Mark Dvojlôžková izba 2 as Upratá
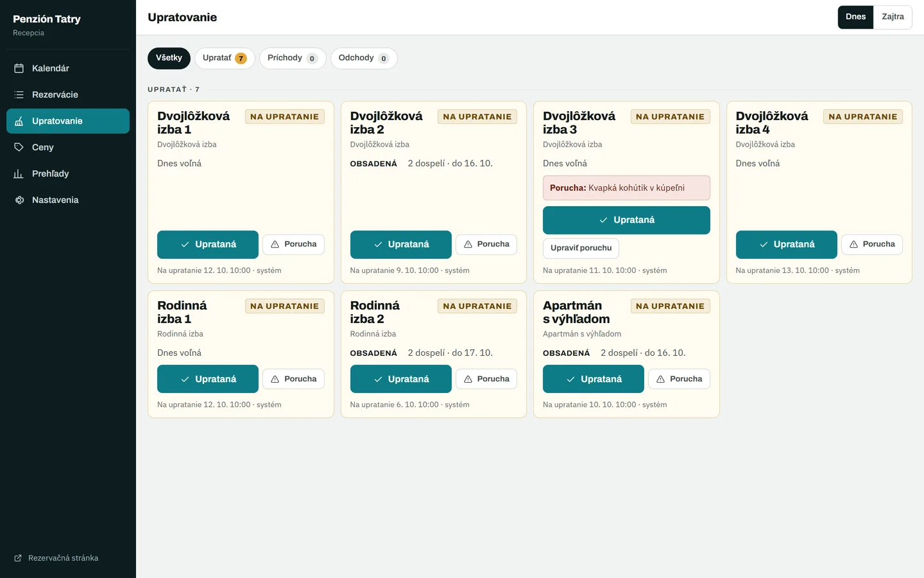This screenshot has height=578, width=924. (401, 245)
